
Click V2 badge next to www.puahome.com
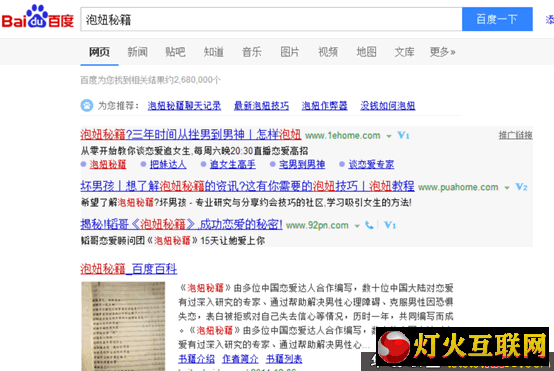pyautogui.click(x=521, y=187)
